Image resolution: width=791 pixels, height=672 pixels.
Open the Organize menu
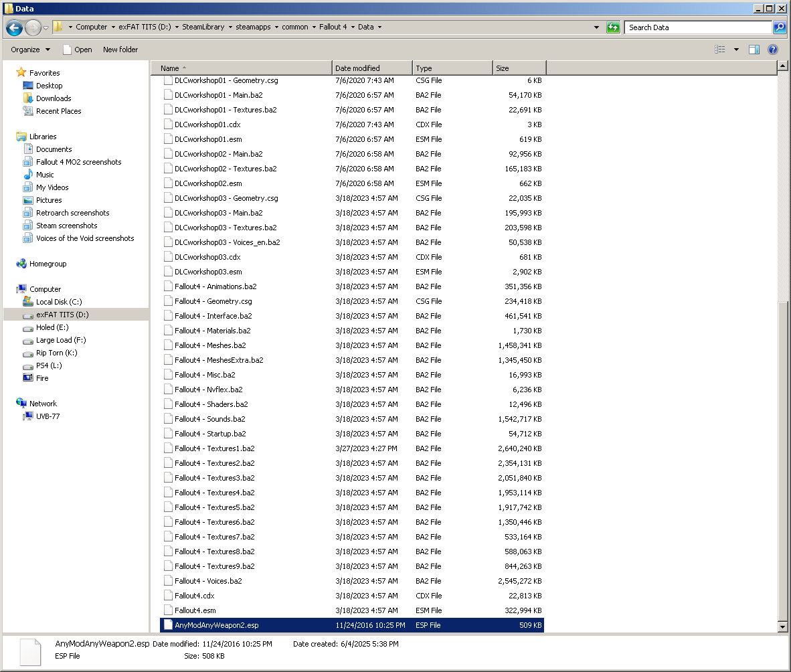pos(30,50)
